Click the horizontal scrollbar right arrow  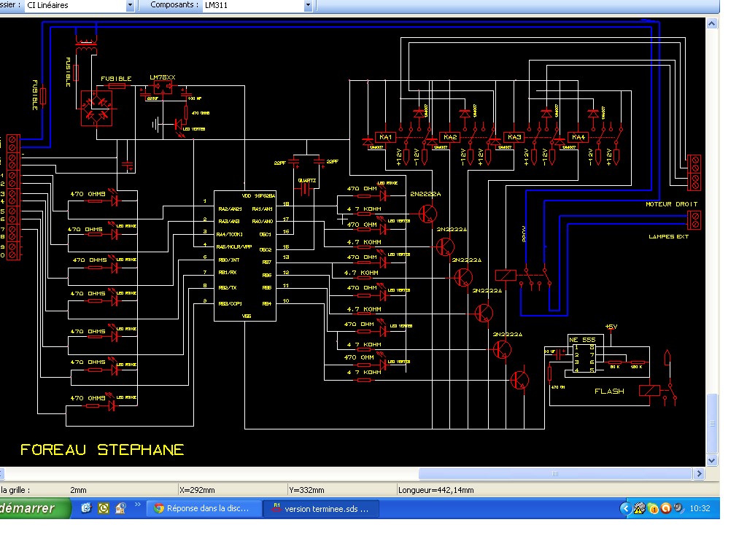(700, 473)
